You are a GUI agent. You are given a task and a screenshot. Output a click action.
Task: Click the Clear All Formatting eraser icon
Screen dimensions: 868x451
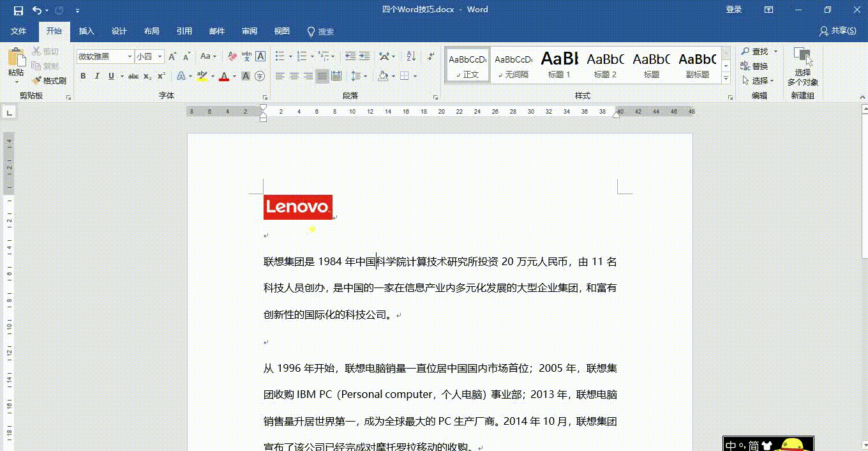pyautogui.click(x=232, y=56)
